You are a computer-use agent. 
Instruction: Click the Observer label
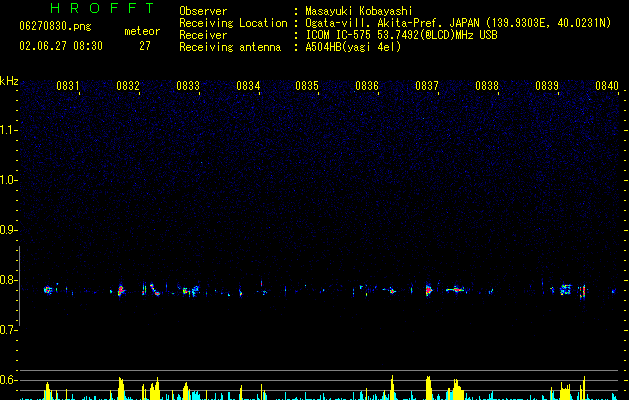(203, 11)
